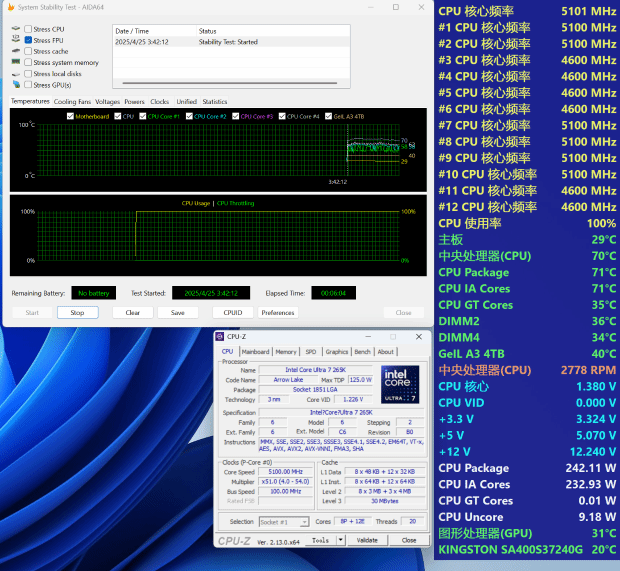
Task: Toggle GeIL A3 4TB graph checkbox
Action: (x=328, y=116)
